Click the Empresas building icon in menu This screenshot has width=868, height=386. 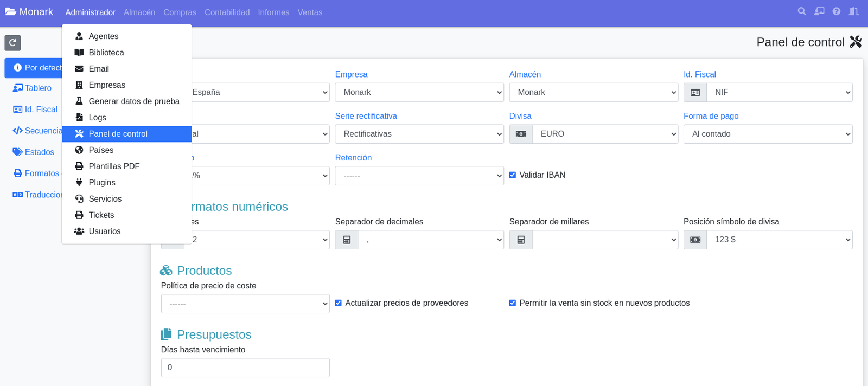[x=79, y=85]
